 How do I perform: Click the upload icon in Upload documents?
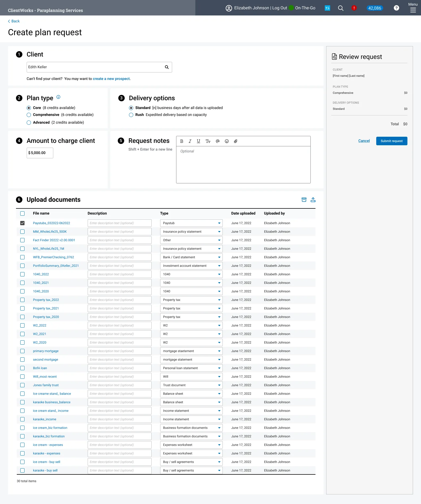tap(313, 200)
